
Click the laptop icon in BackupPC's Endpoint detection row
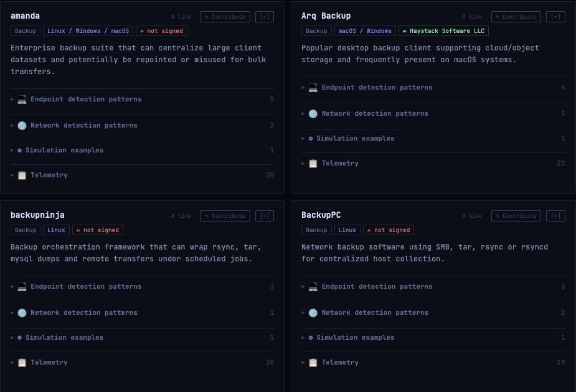(313, 287)
